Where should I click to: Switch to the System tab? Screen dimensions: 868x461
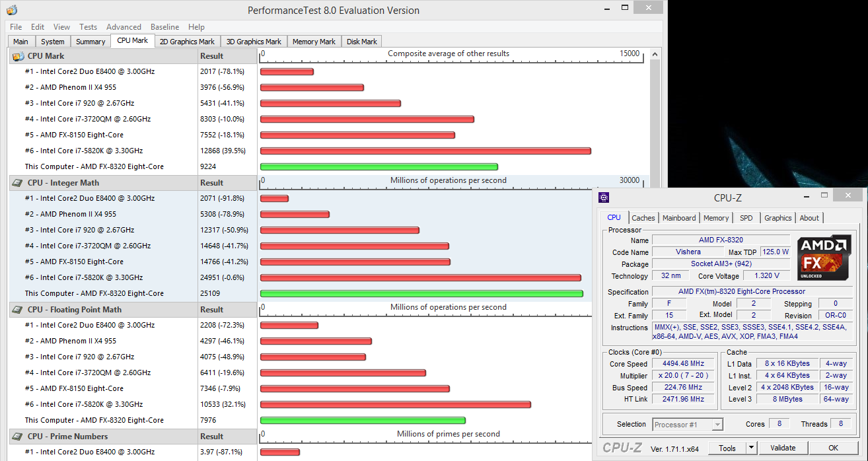click(x=53, y=42)
